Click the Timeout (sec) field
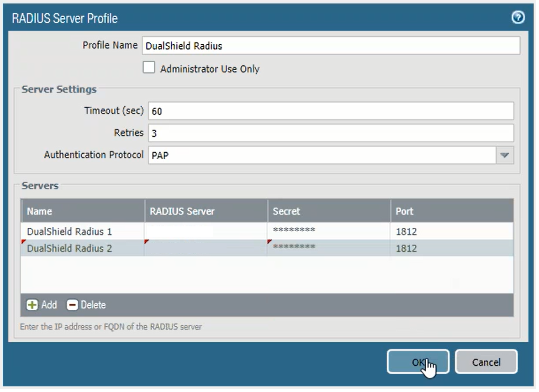 point(331,111)
